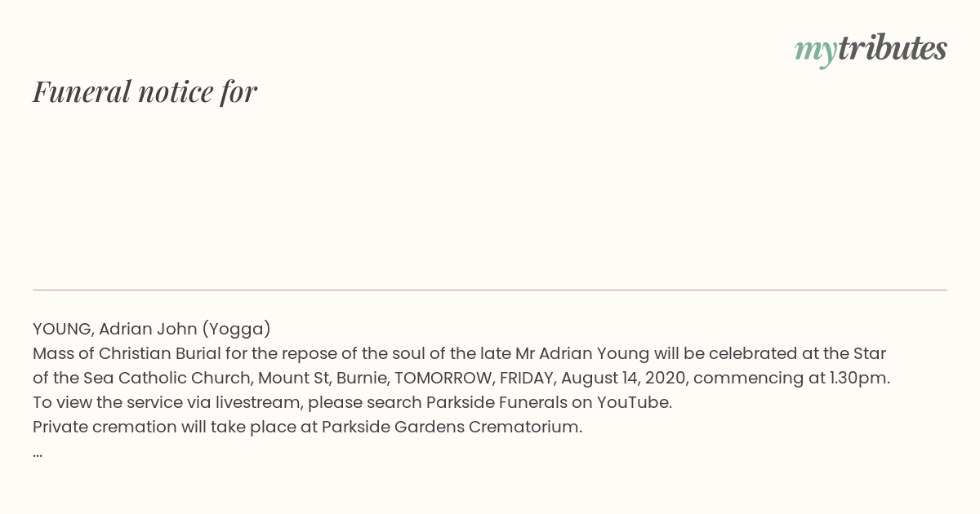The image size is (980, 514).
Task: Click the name line "YOUNG, Adrian John (Yogga)"
Action: pyautogui.click(x=152, y=329)
